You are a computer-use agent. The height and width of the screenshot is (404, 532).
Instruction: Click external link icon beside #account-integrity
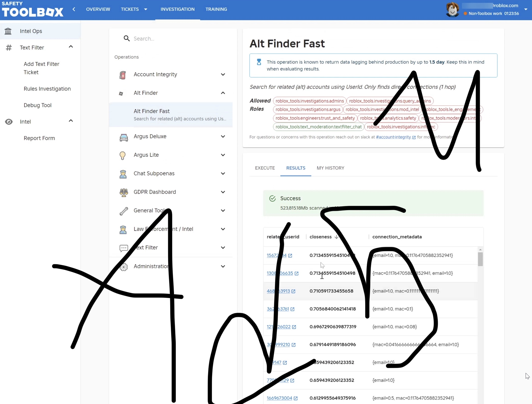pos(414,137)
